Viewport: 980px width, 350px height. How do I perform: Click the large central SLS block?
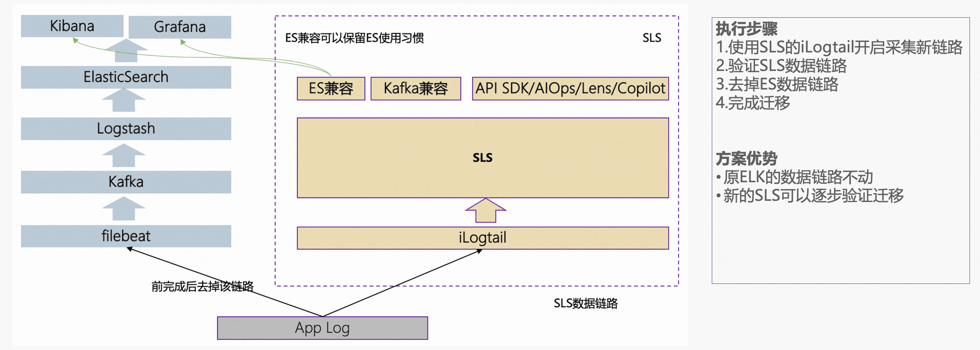point(482,158)
